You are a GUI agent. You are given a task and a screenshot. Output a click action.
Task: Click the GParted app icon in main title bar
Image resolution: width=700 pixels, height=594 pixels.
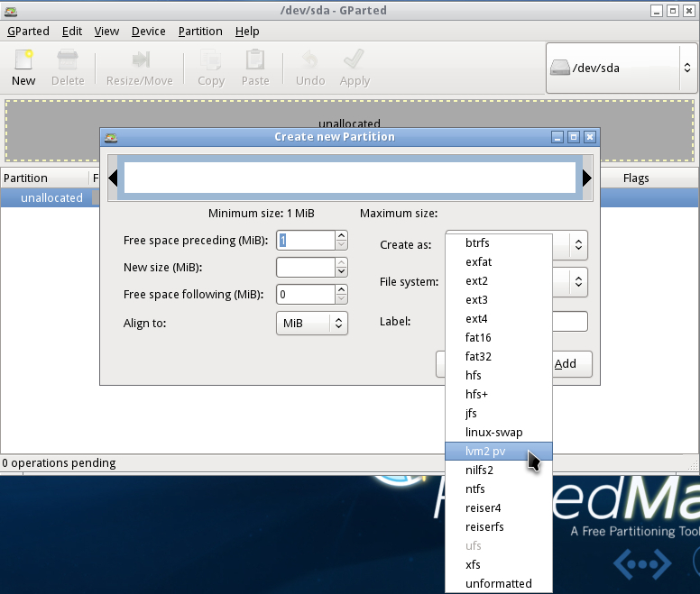11,11
